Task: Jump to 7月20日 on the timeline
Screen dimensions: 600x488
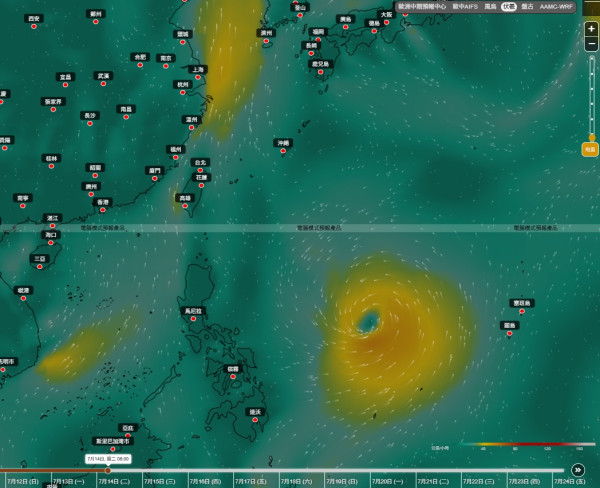Action: click(387, 481)
